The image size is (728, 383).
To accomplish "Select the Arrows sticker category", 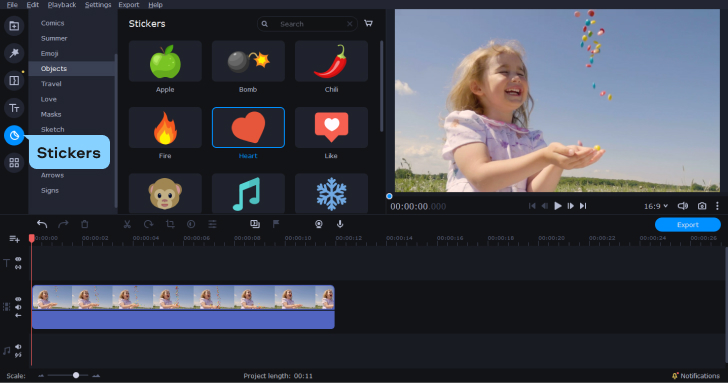I will (x=52, y=175).
